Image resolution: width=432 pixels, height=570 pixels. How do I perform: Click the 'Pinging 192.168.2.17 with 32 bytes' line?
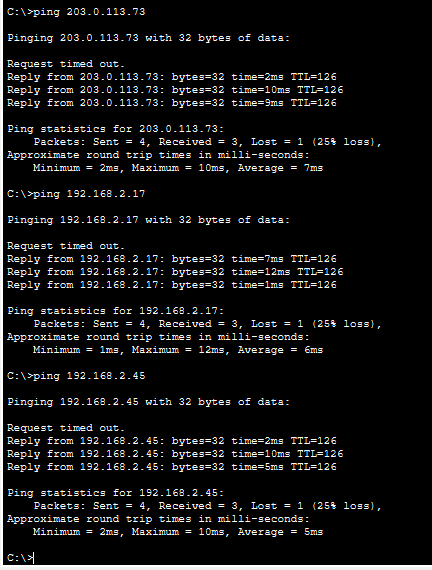[x=149, y=220]
